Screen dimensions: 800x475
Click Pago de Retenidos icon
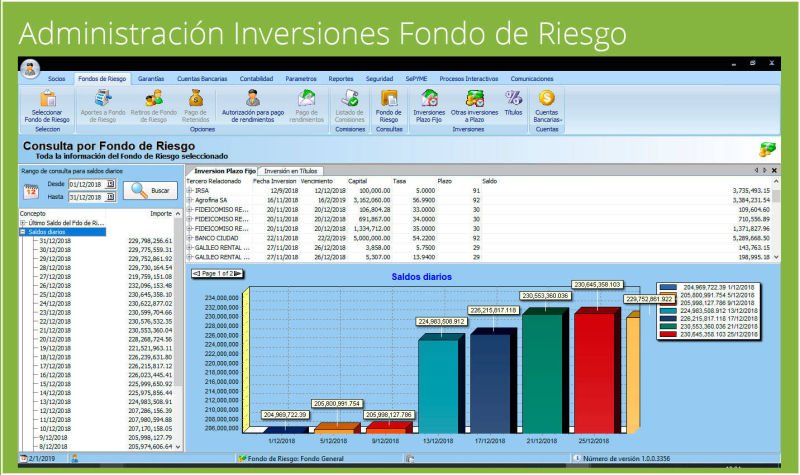coord(195,98)
